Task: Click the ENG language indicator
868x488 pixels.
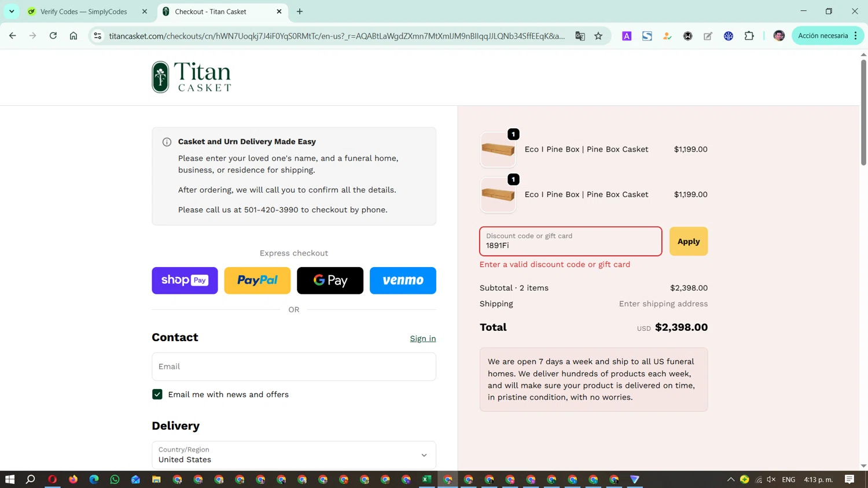Action: (788, 479)
